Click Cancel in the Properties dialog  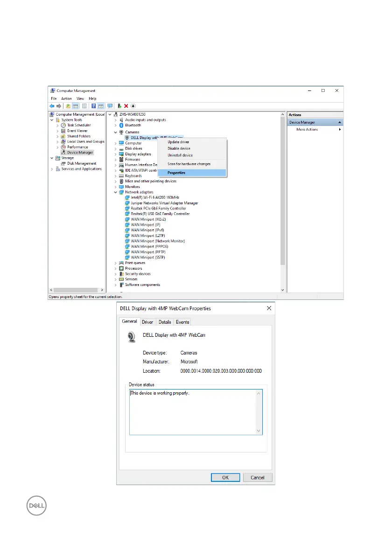coord(258,478)
